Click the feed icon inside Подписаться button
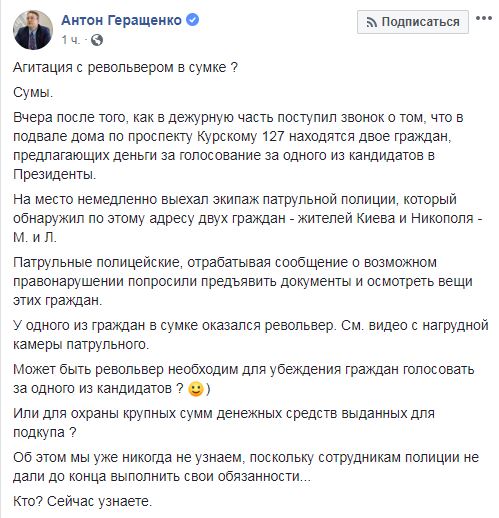The width and height of the screenshot is (499, 518). pos(372,23)
